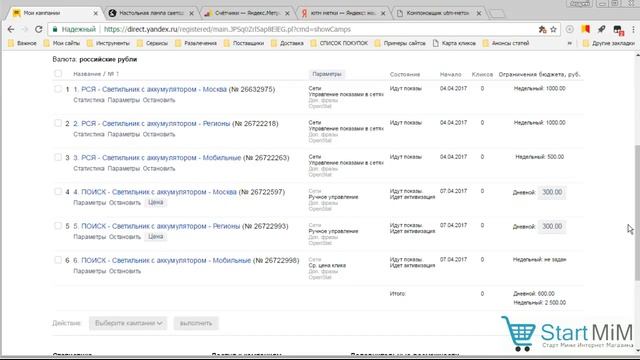640x360 pixels.
Task: Click the page vertical scrollbar thumb
Action: pyautogui.click(x=637, y=212)
